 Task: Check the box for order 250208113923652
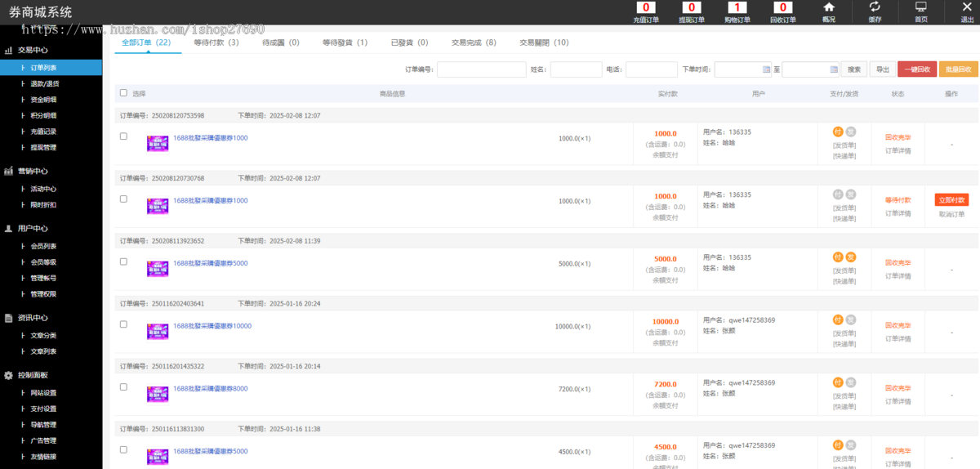tap(123, 261)
